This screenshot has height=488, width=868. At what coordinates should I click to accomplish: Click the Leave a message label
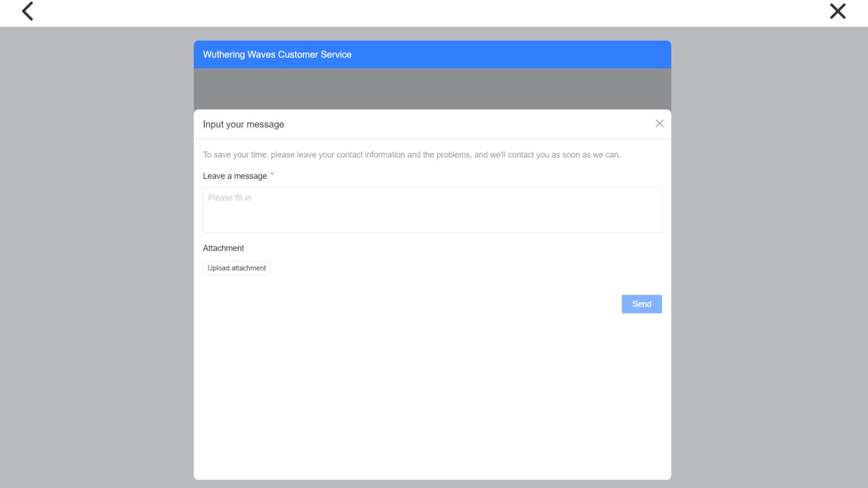[235, 176]
